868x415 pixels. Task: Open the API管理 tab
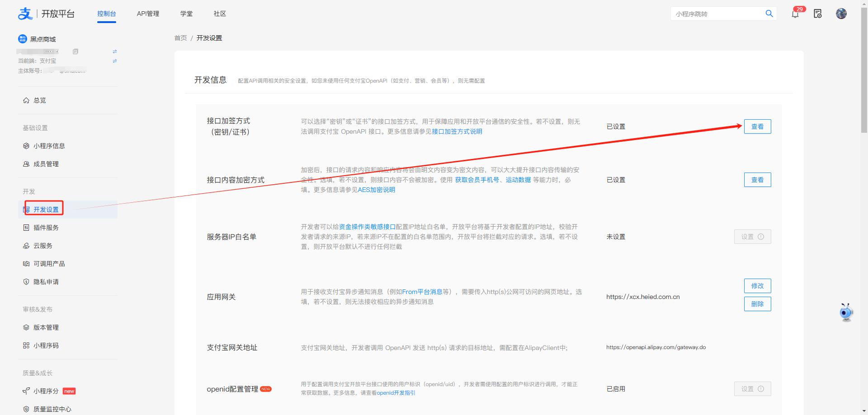point(148,14)
